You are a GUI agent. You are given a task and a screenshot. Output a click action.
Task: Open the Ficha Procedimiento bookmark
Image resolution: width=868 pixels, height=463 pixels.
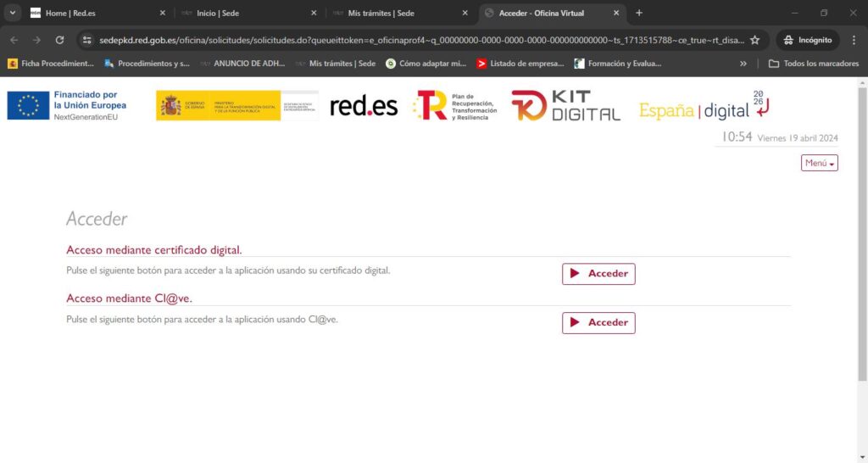[x=51, y=64]
